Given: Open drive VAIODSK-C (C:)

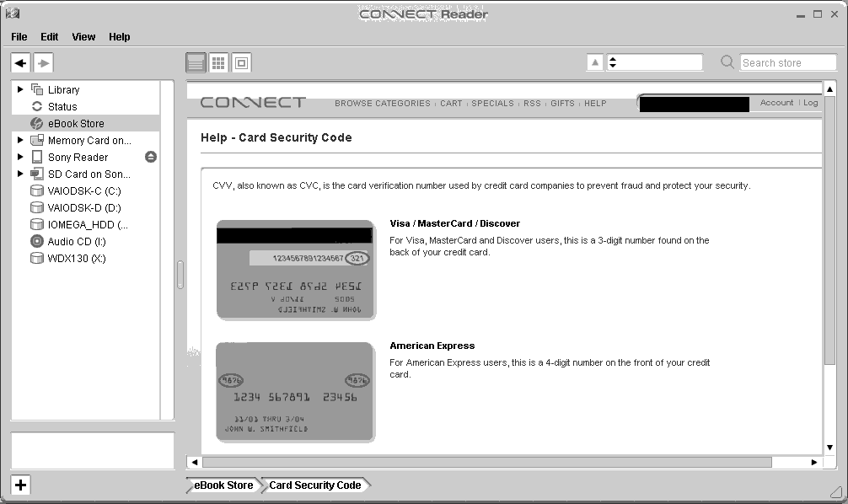Looking at the screenshot, I should pos(83,190).
